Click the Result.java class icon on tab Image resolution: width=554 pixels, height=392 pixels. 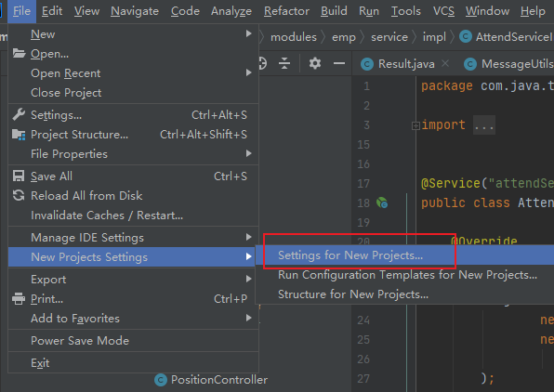point(367,64)
